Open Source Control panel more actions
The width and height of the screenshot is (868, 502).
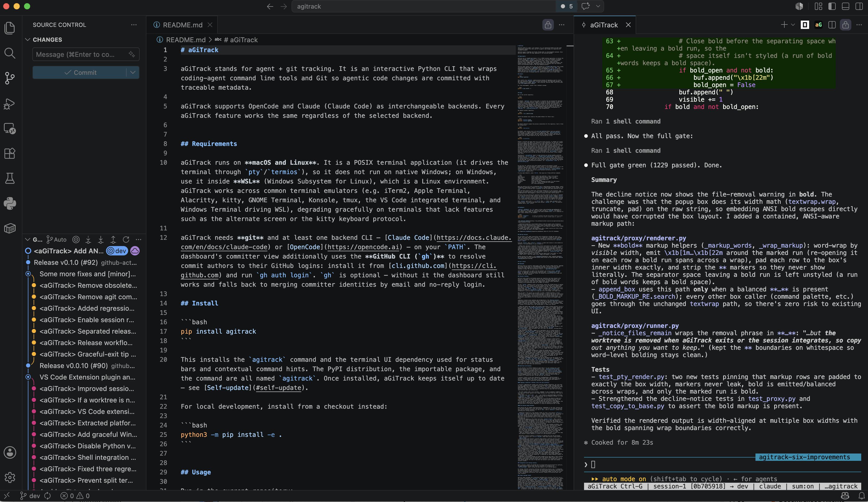pos(134,25)
